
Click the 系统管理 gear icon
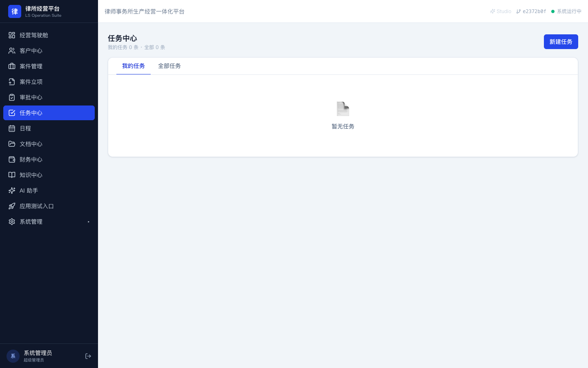tap(12, 222)
